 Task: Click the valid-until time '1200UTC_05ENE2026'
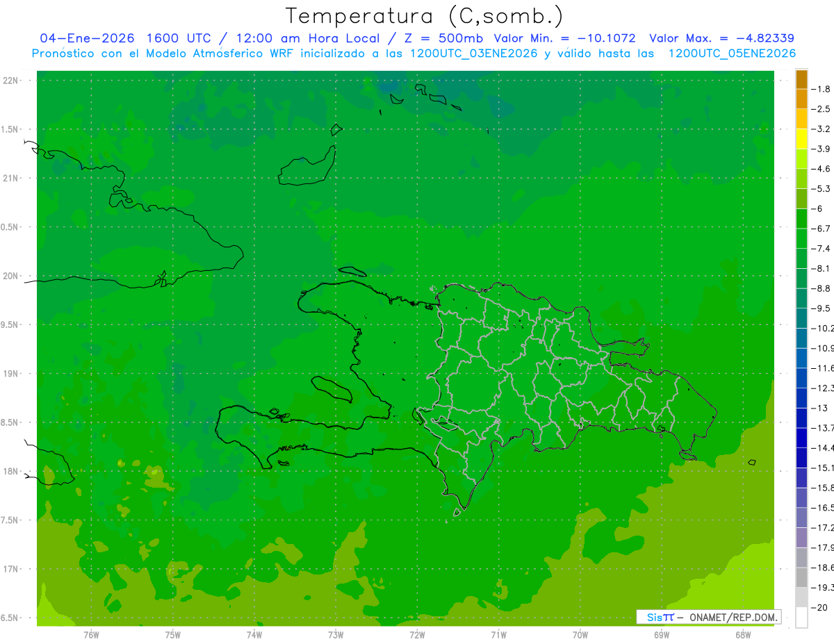(733, 53)
